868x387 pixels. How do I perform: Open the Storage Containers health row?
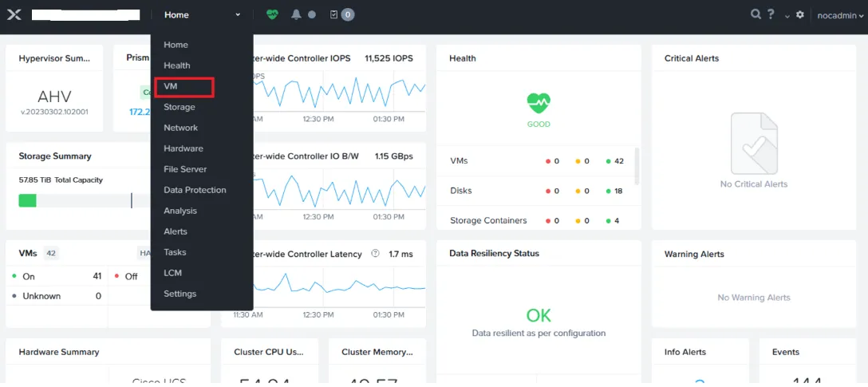(539, 220)
